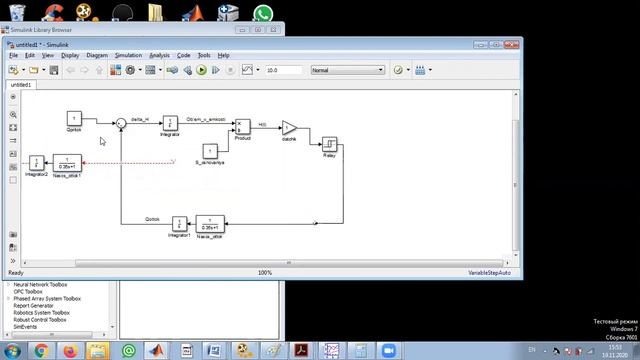Screen dimensions: 640x360
Task: Click the Stop simulation button
Action: pos(230,70)
